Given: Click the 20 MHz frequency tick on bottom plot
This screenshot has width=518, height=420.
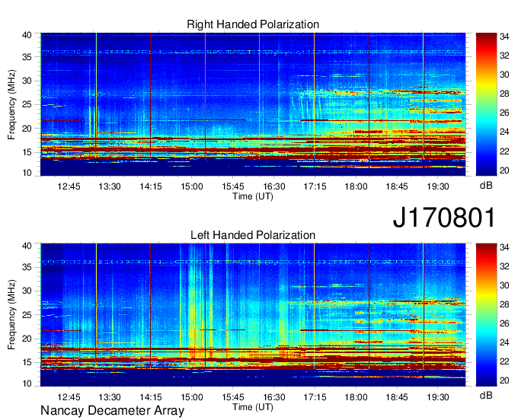Looking at the screenshot, I should pos(27,339).
